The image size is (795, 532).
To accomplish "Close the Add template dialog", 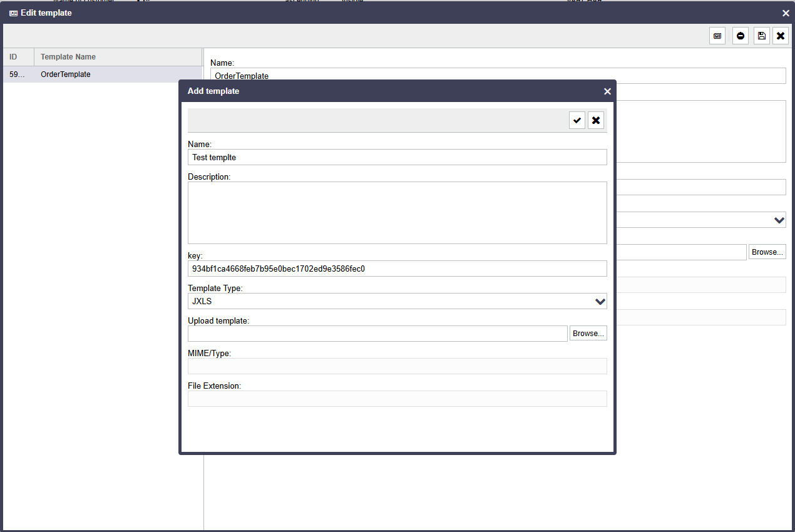I will coord(607,91).
